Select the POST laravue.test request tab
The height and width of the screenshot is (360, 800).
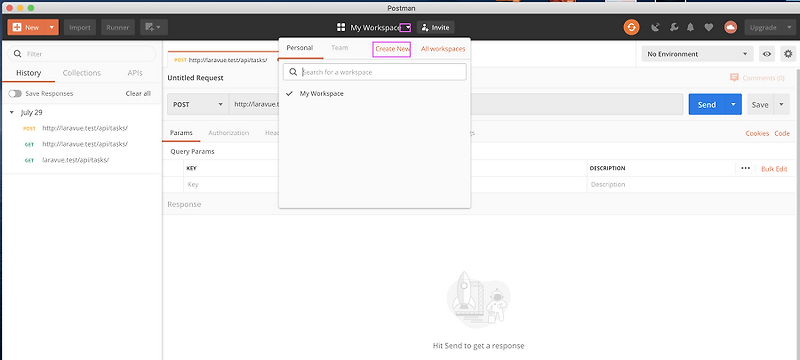pos(221,60)
